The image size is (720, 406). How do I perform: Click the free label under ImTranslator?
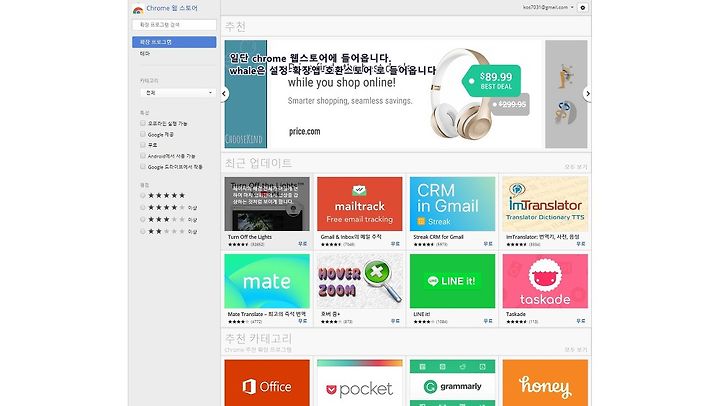click(x=581, y=244)
